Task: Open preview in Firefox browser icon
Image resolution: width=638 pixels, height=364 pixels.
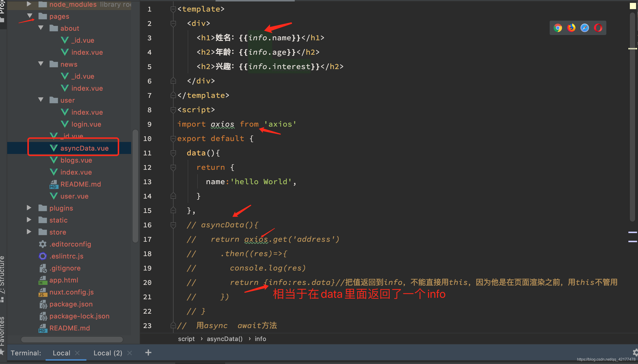Action: tap(571, 28)
